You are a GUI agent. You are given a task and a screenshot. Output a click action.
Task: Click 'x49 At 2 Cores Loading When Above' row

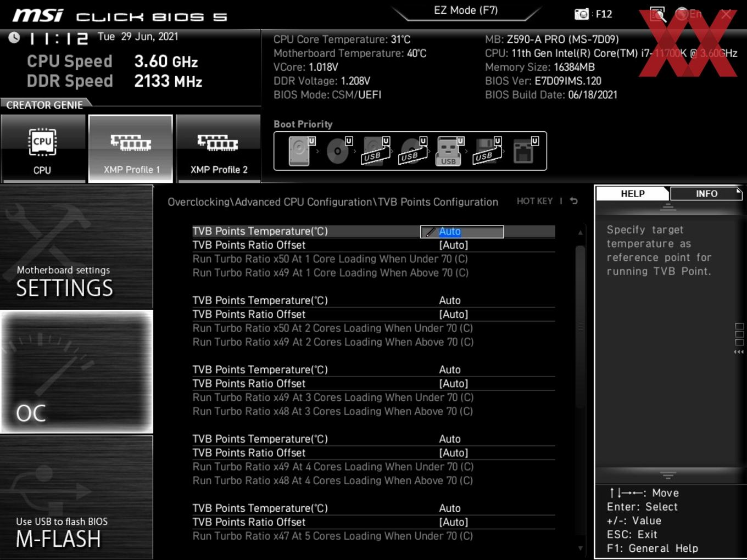pyautogui.click(x=332, y=341)
